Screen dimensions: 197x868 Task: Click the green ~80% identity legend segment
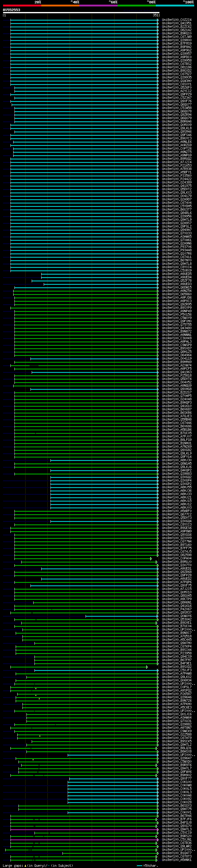coord(137,6)
